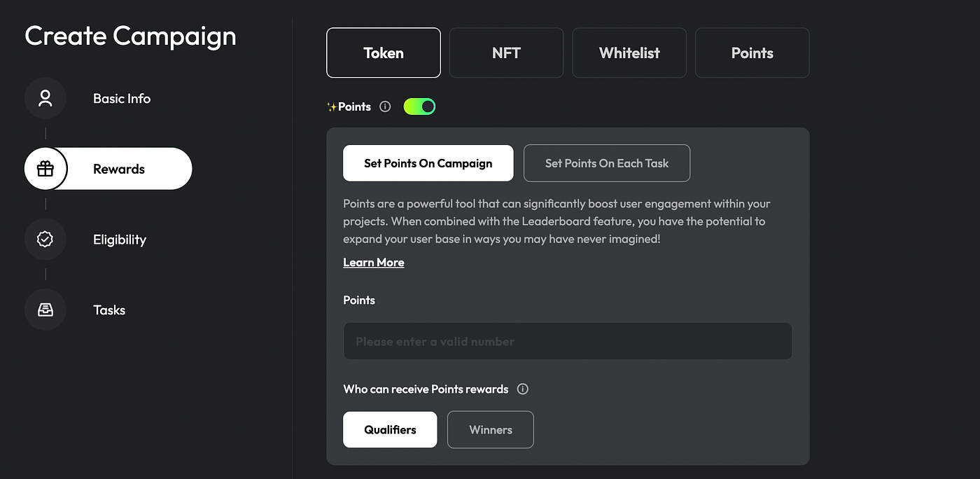Select Set Points On Campaign option
Screen dimensions: 980x479
click(428, 163)
